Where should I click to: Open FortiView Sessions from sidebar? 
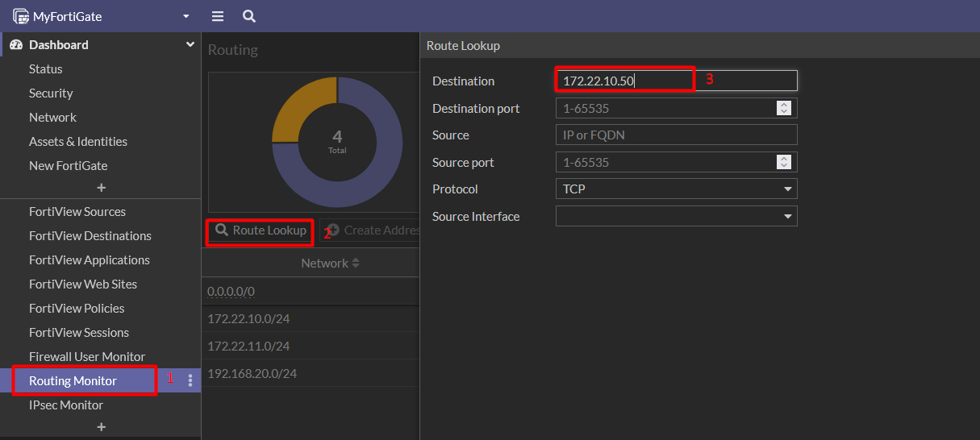79,333
